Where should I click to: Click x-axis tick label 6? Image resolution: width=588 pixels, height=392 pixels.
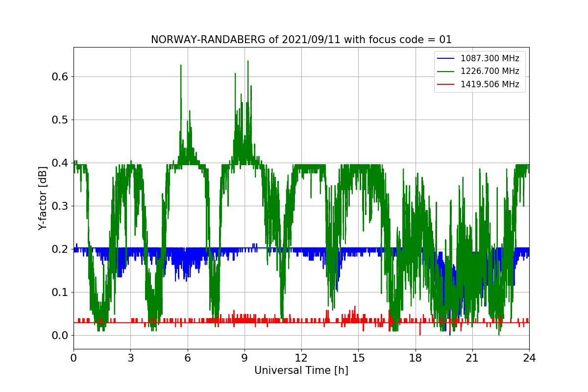[188, 358]
